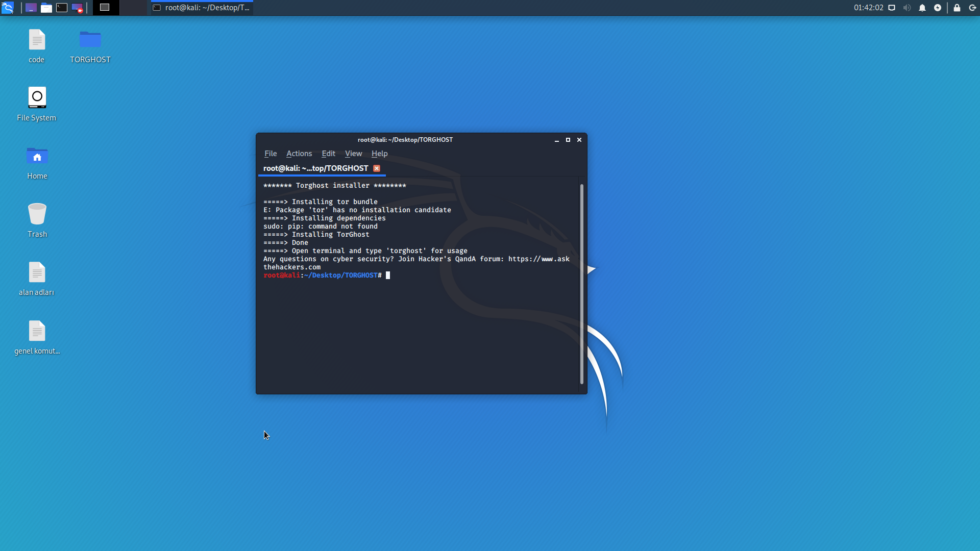
Task: Launch the file manager from the panel
Action: tap(46, 8)
